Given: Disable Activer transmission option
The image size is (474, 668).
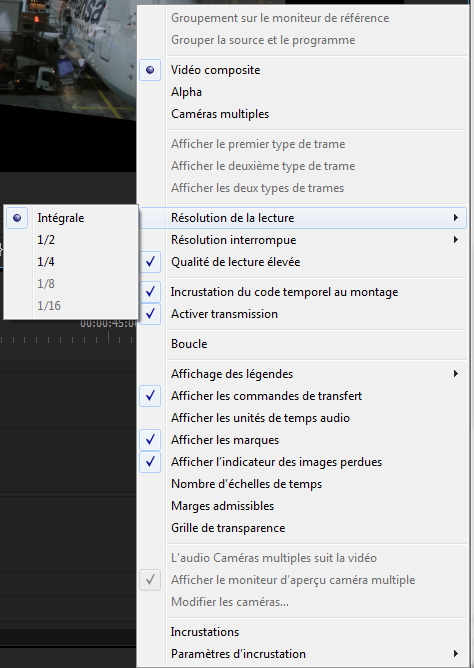Looking at the screenshot, I should pos(303,314).
